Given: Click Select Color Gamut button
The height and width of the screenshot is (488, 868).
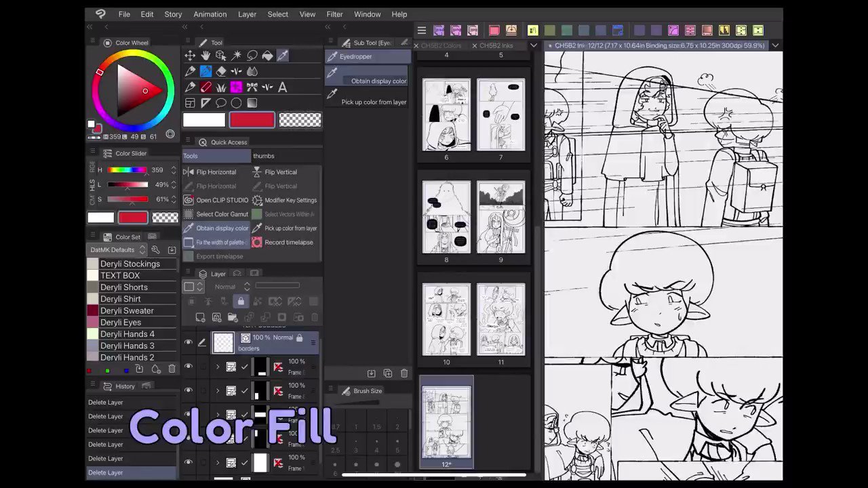Looking at the screenshot, I should click(216, 214).
